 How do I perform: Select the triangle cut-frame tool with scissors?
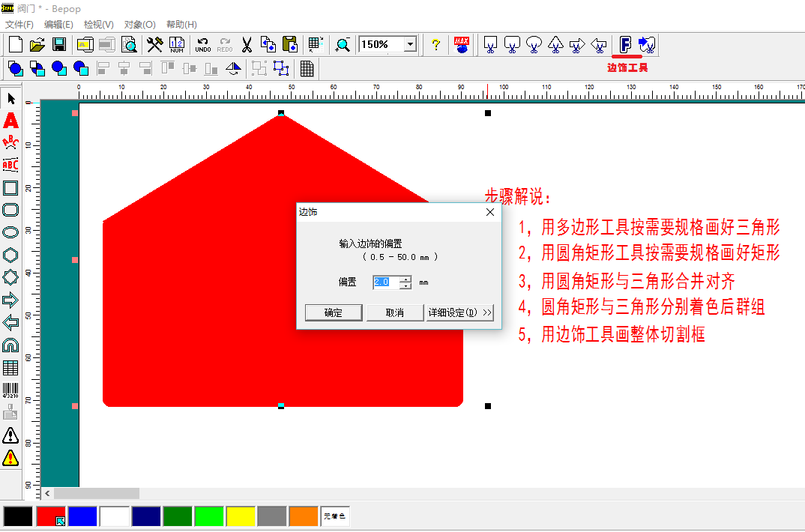pyautogui.click(x=555, y=45)
